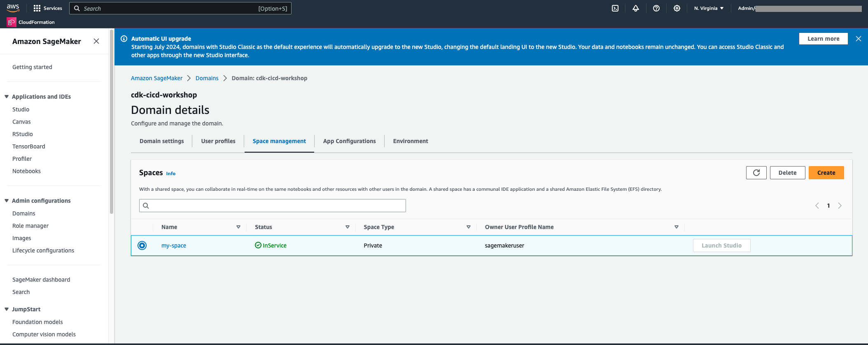Close the Amazon SageMaker side panel

pyautogui.click(x=96, y=41)
